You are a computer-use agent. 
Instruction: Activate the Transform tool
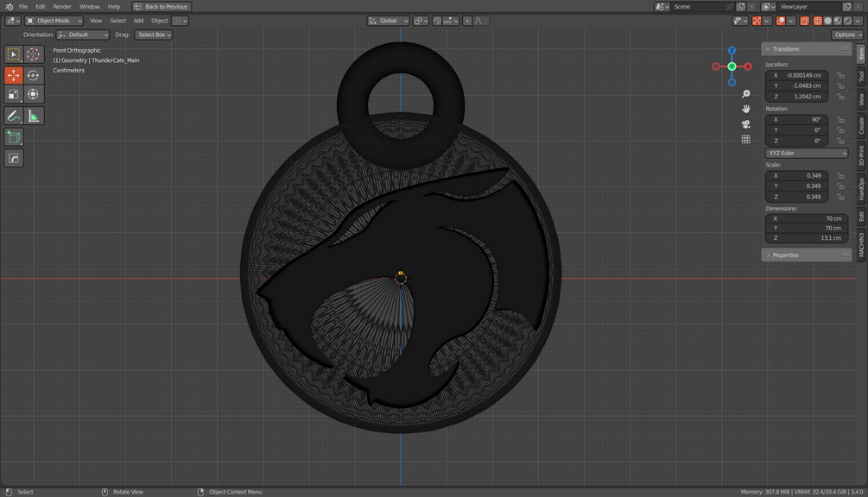coord(33,94)
